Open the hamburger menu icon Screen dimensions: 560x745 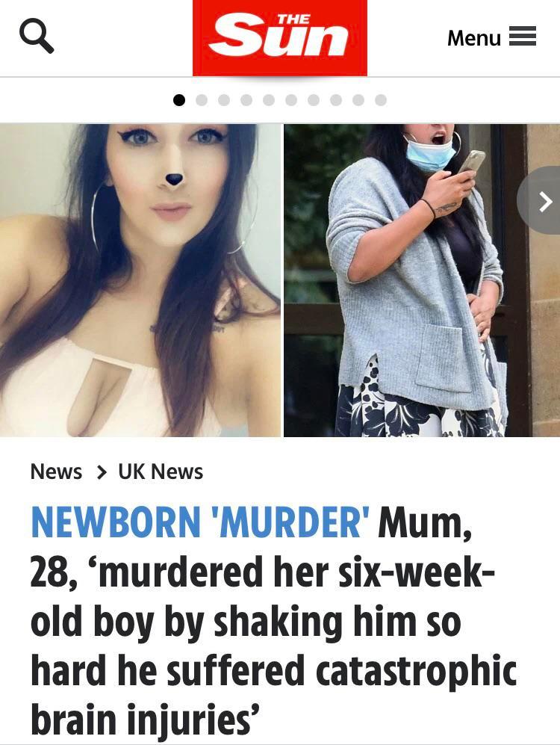(x=523, y=37)
